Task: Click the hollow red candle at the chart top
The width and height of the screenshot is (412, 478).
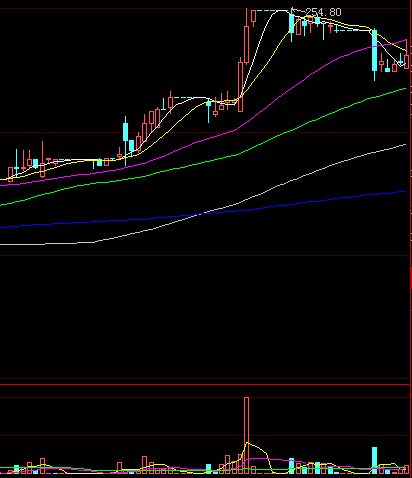Action: (x=253, y=17)
